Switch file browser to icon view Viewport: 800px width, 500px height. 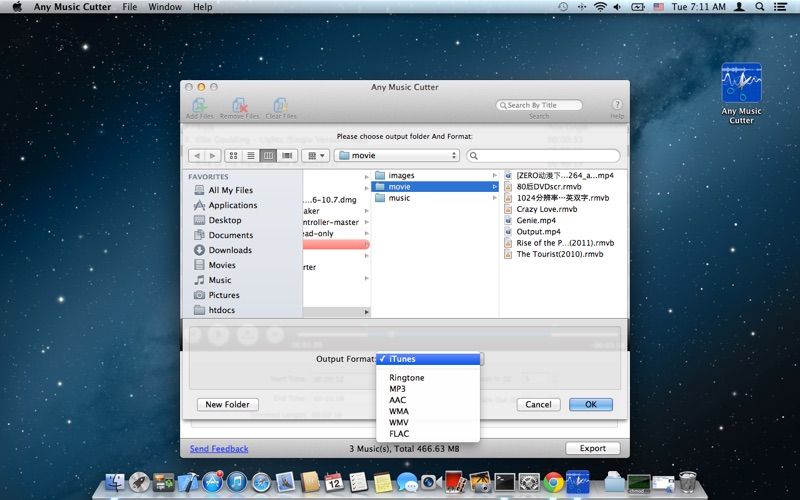point(233,156)
